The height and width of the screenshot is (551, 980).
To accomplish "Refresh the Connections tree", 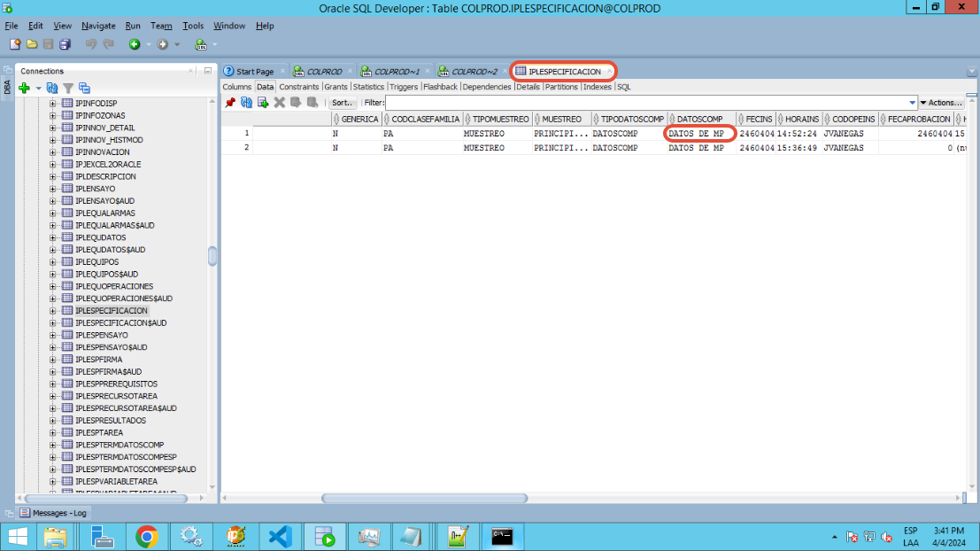I will pos(52,89).
